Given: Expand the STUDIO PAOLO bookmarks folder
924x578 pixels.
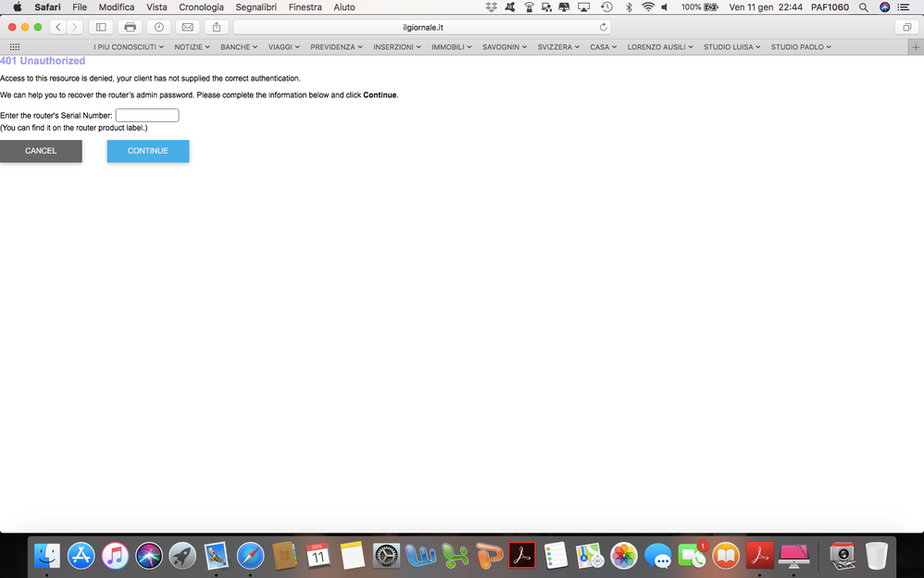Looking at the screenshot, I should 801,47.
